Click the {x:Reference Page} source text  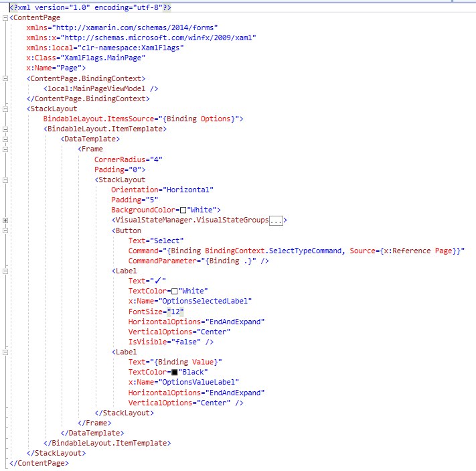(420, 251)
